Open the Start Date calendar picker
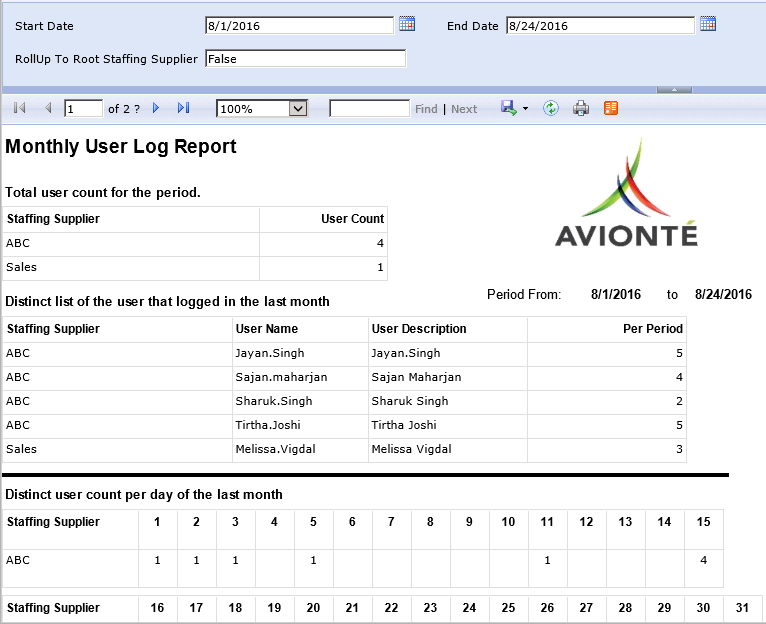 click(x=407, y=23)
